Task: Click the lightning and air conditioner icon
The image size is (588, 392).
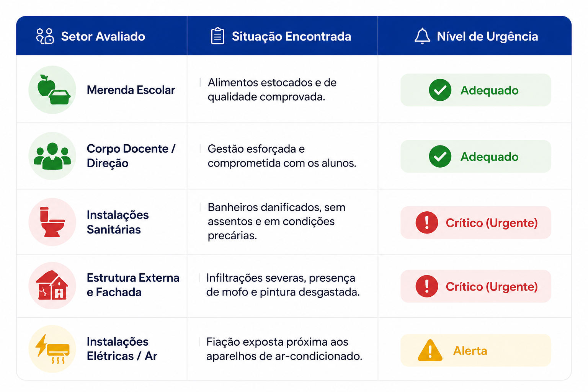Action: [52, 349]
